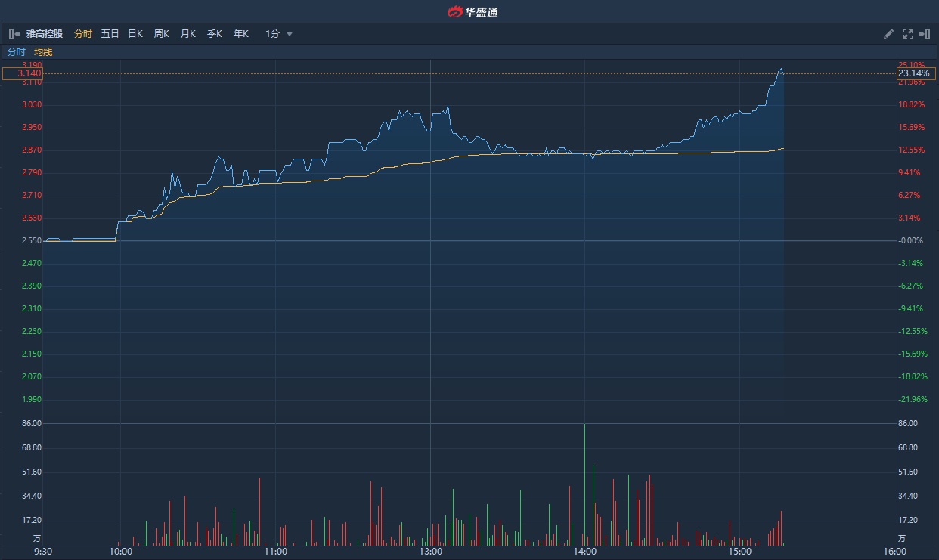The image size is (939, 560).
Task: Select the 年K yearly chart tab
Action: coord(241,34)
